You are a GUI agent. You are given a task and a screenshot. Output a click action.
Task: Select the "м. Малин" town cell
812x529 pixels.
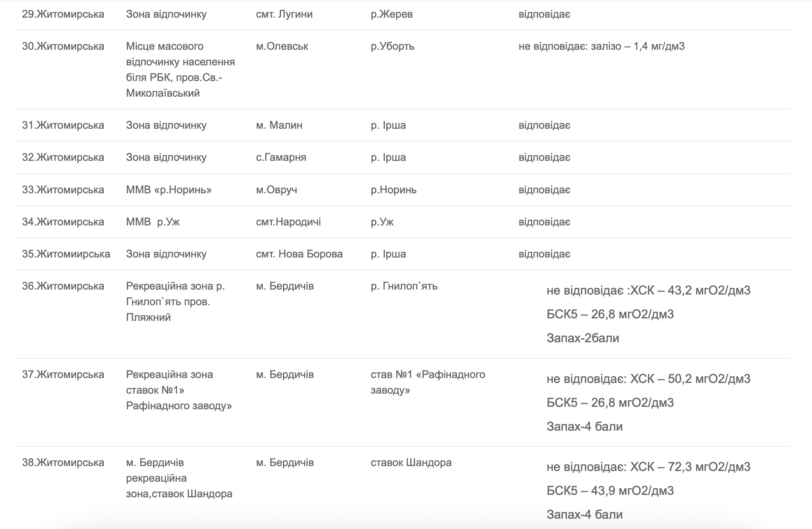[x=279, y=125]
